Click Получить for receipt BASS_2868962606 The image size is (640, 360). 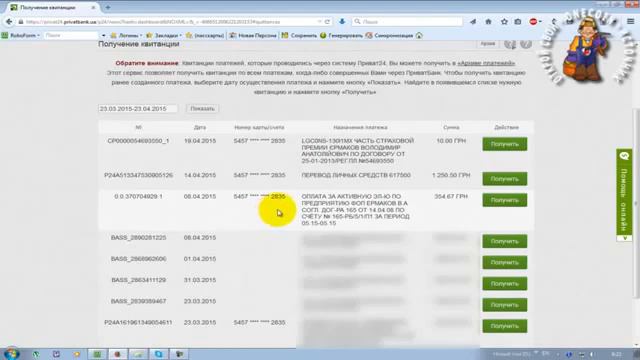pyautogui.click(x=504, y=262)
